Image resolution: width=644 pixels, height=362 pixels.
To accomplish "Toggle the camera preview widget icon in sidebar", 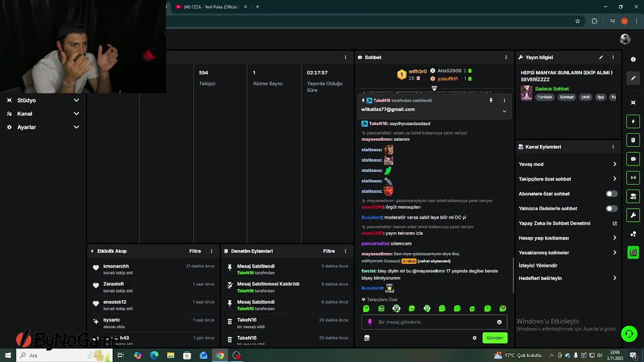I will [633, 196].
